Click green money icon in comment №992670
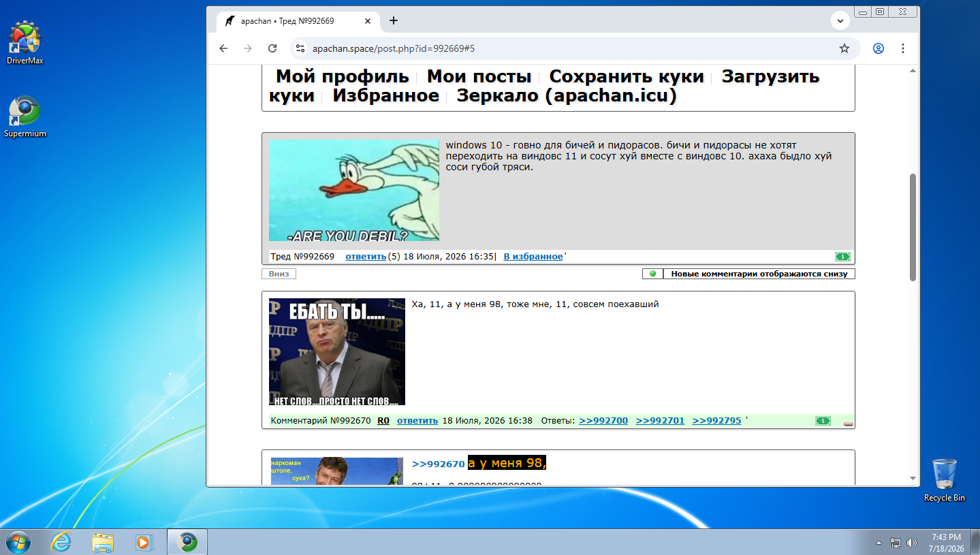This screenshot has width=980, height=555. [823, 421]
